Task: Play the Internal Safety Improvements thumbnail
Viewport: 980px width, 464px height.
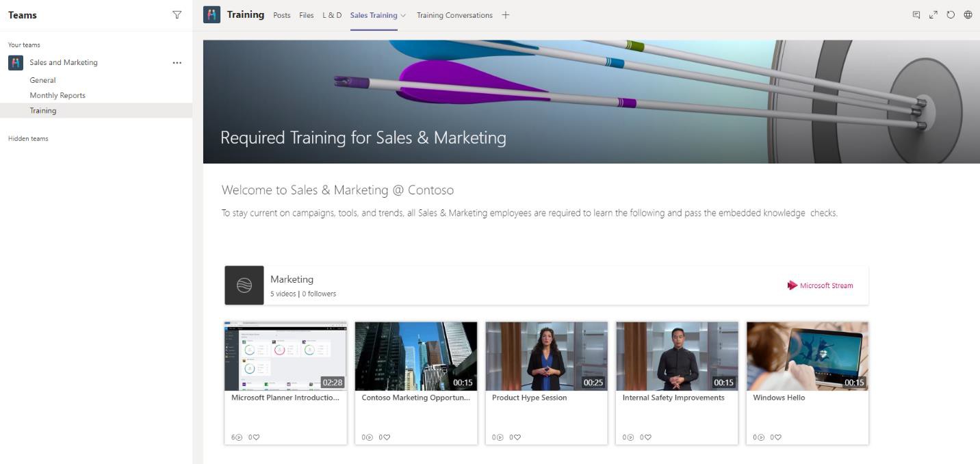Action: tap(677, 356)
